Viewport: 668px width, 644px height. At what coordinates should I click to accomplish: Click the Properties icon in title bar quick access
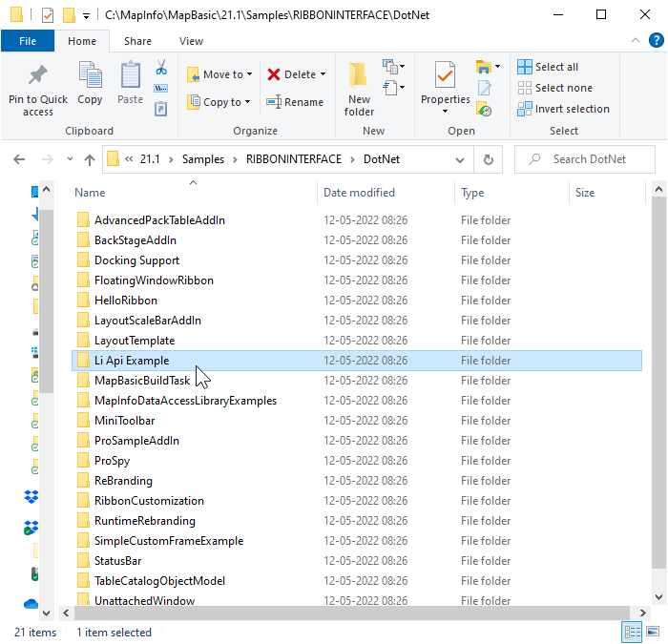click(x=48, y=15)
